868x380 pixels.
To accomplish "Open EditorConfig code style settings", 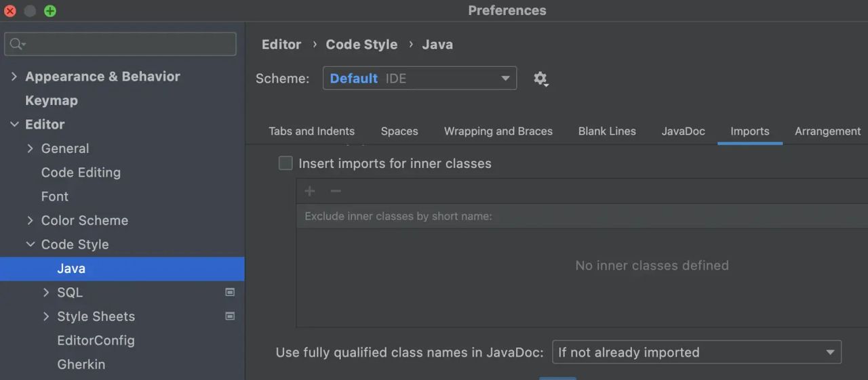I will [96, 340].
